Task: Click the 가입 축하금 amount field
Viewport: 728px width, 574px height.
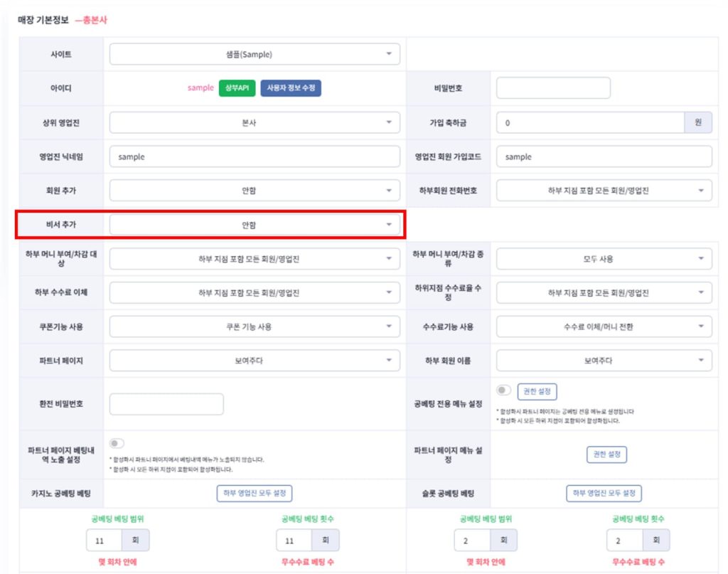Action: (590, 122)
